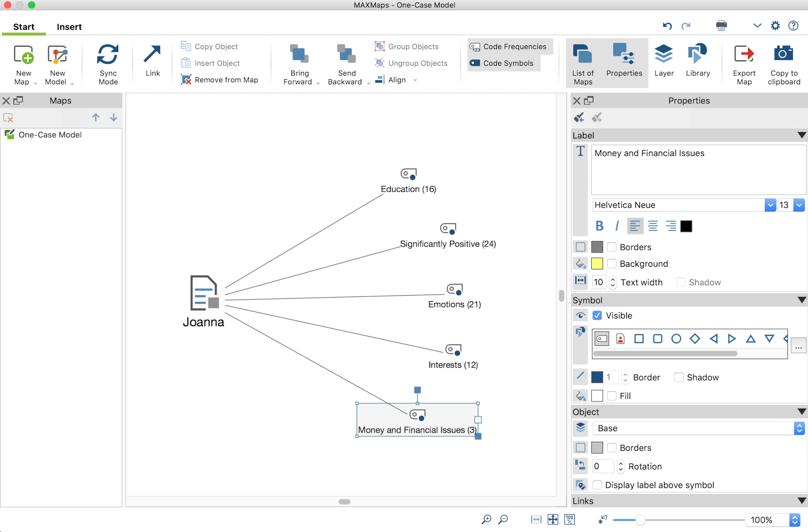Enable symbol Fill checkbox
This screenshot has width=808, height=532.
pos(612,396)
